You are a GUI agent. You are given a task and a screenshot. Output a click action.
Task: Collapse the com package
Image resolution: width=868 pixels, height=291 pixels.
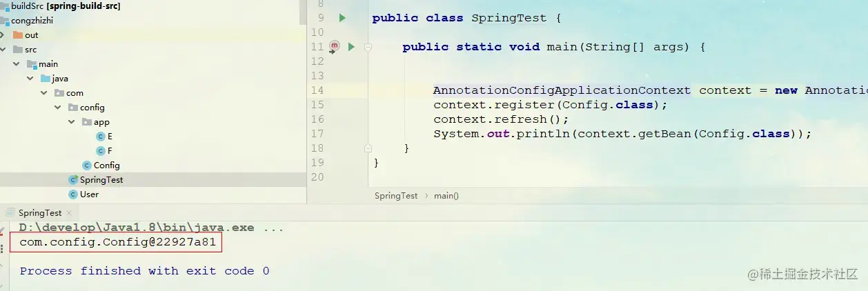45,93
